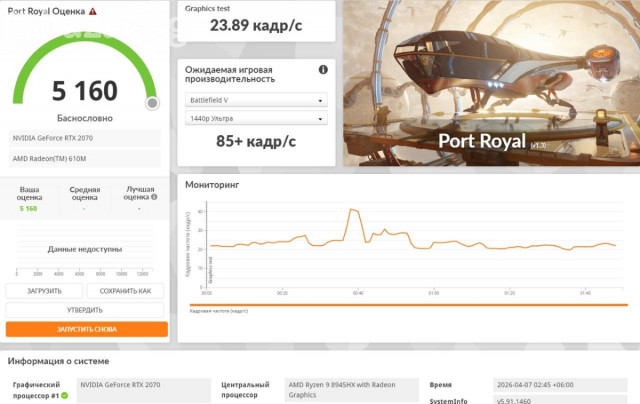The width and height of the screenshot is (640, 404).
Task: Click the Информация о системе section header
Action: pyautogui.click(x=59, y=361)
